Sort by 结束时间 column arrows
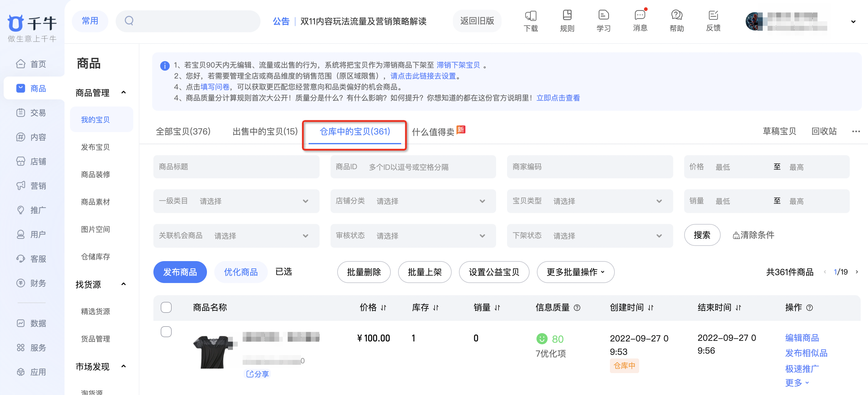This screenshot has width=868, height=395. (738, 307)
